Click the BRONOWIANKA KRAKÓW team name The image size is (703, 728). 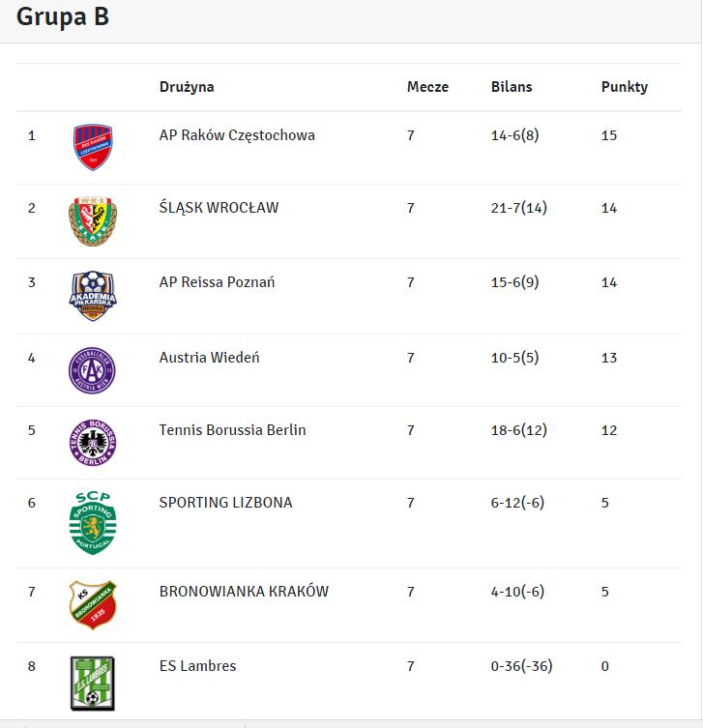244,592
